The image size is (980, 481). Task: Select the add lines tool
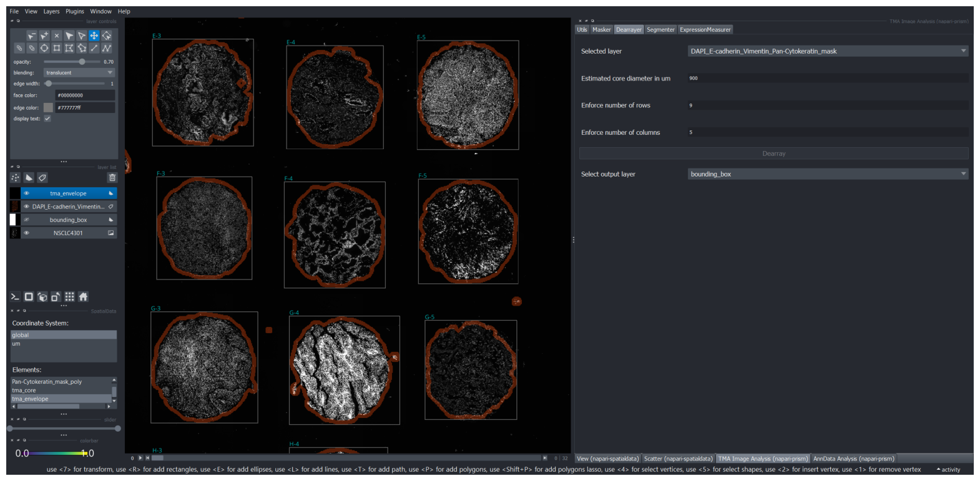(94, 48)
